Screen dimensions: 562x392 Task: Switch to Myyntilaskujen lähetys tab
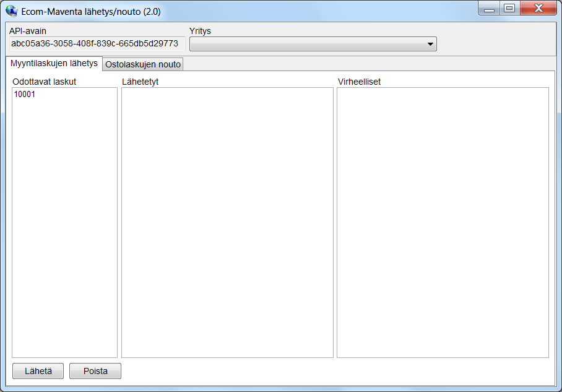[54, 63]
